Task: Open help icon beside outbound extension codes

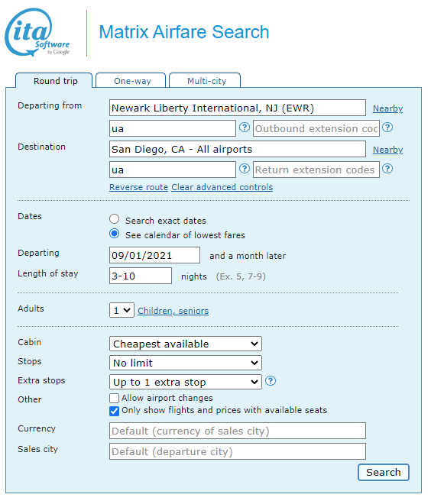Action: [387, 128]
